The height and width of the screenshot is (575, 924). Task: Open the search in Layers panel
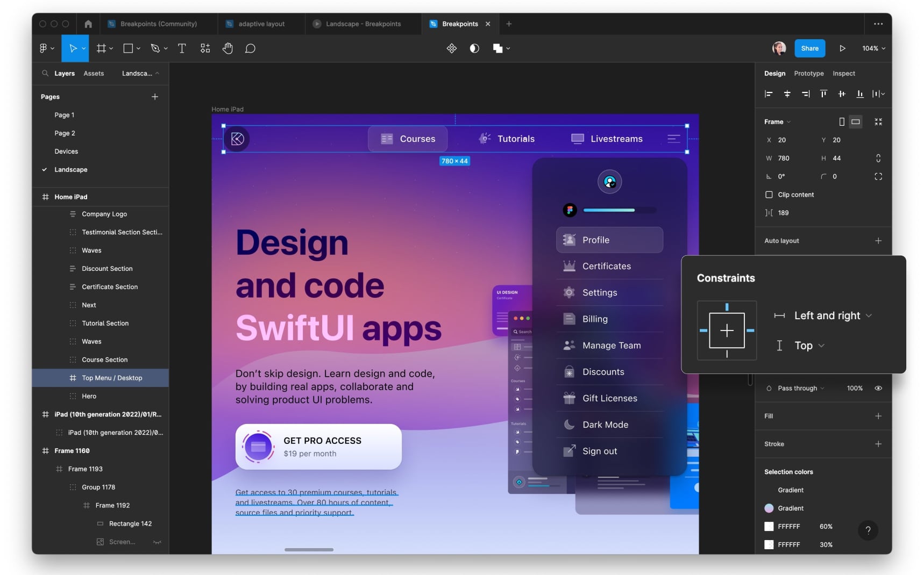[45, 73]
